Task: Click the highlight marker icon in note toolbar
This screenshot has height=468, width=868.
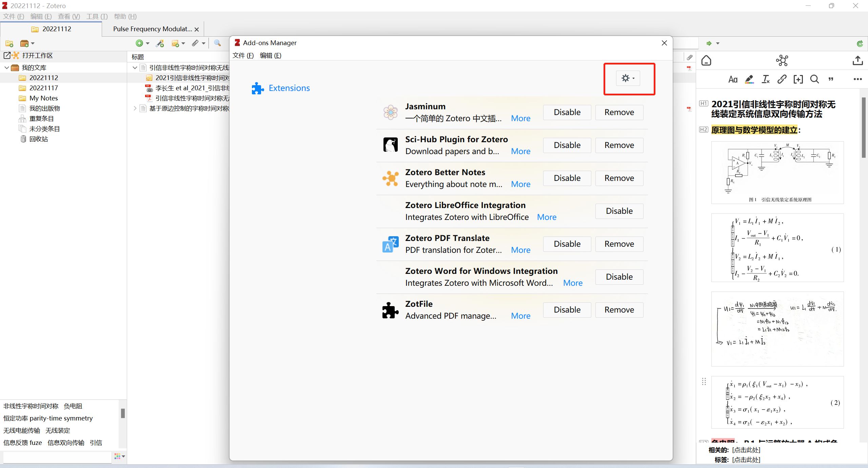Action: point(749,79)
